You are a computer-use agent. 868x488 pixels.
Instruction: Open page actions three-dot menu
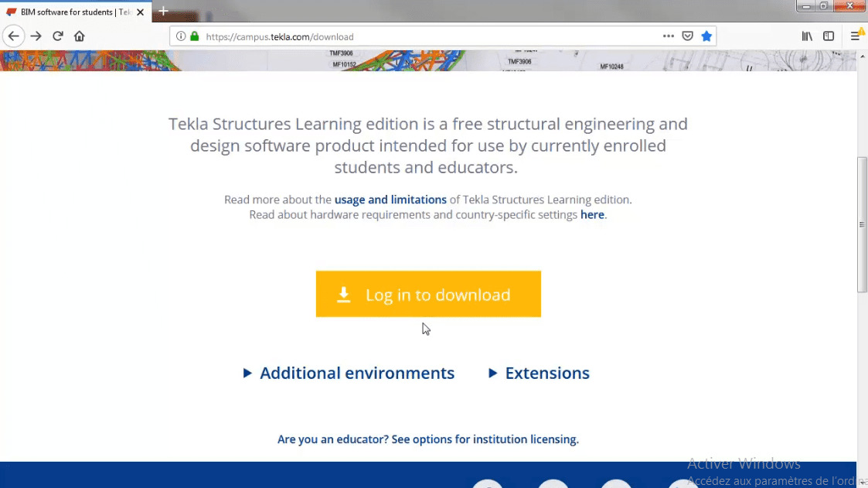(x=668, y=36)
